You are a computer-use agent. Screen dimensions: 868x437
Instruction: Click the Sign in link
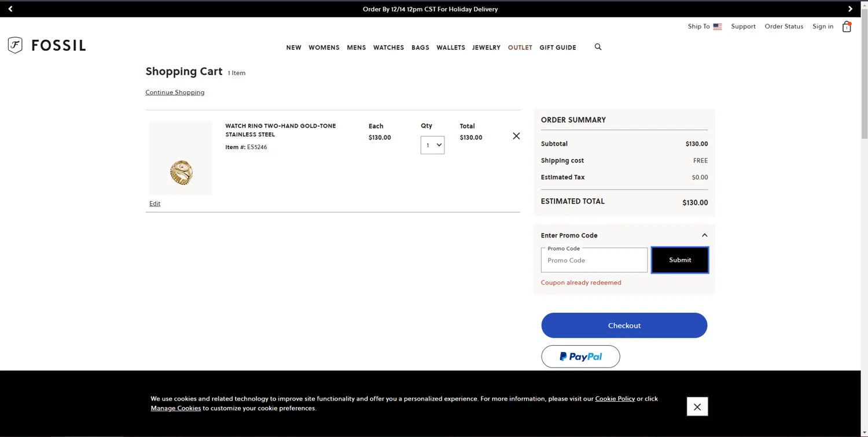(x=823, y=27)
